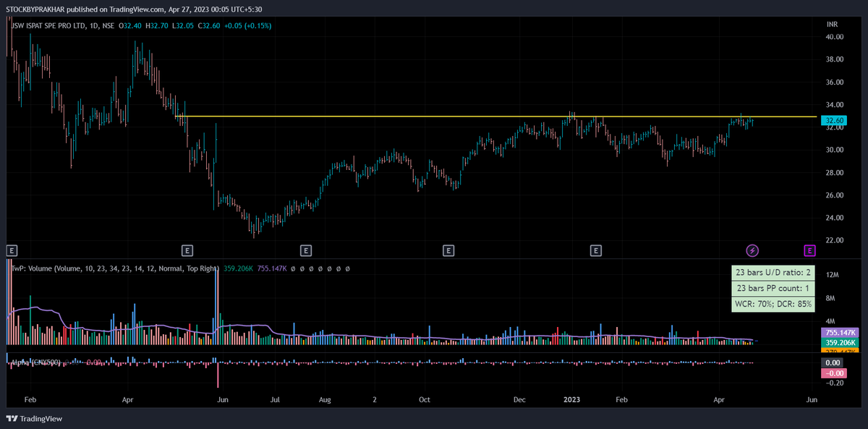Click the 34.00 price scale label
This screenshot has width=868, height=429.
(x=835, y=105)
